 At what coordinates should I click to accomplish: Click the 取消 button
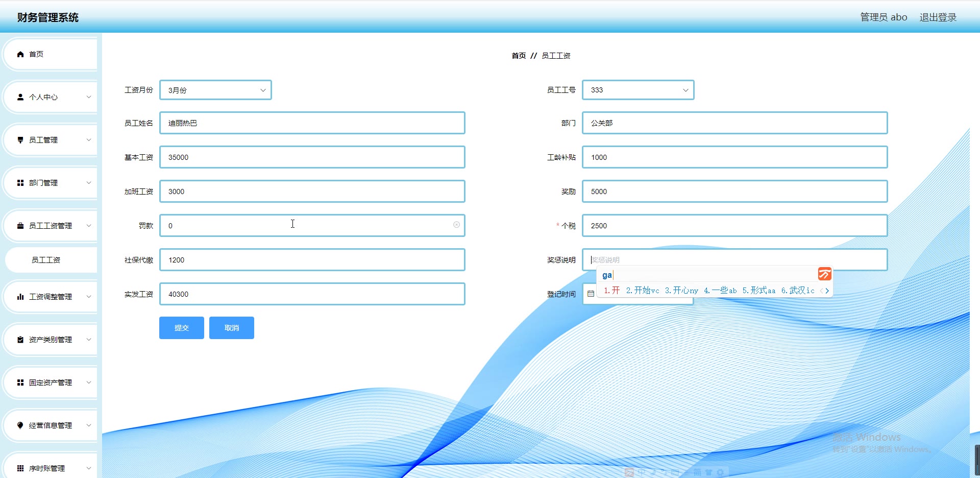pyautogui.click(x=232, y=328)
